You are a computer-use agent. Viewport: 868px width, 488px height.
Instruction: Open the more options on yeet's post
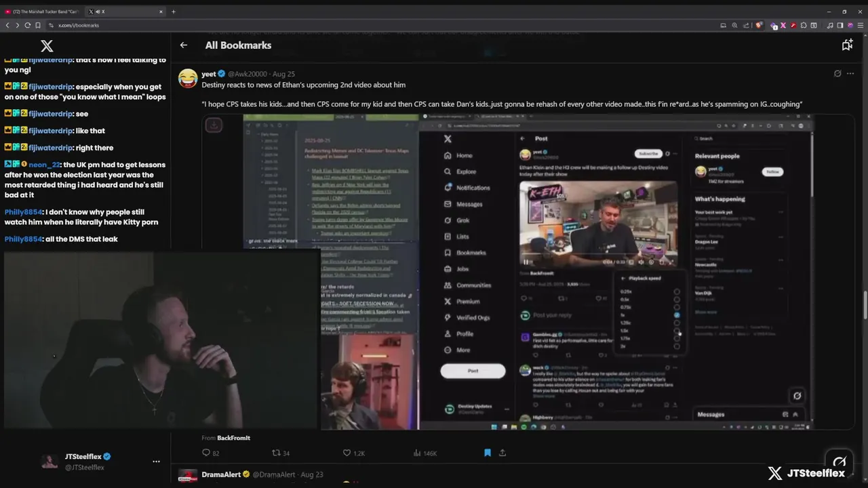tap(850, 73)
